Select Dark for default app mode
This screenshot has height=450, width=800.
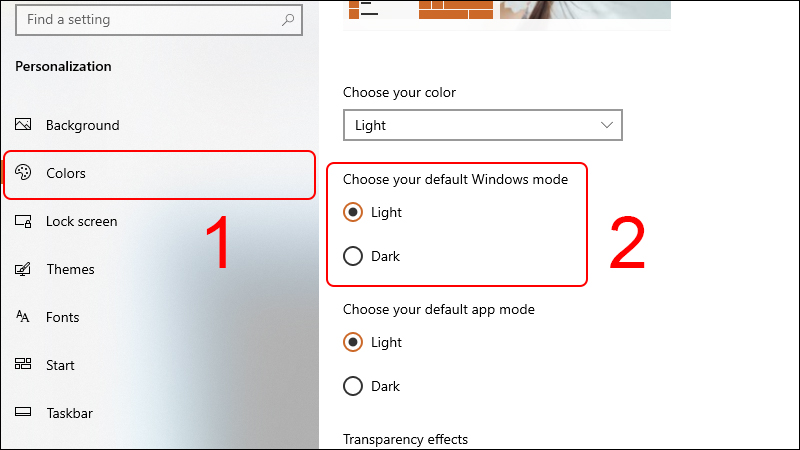click(353, 386)
